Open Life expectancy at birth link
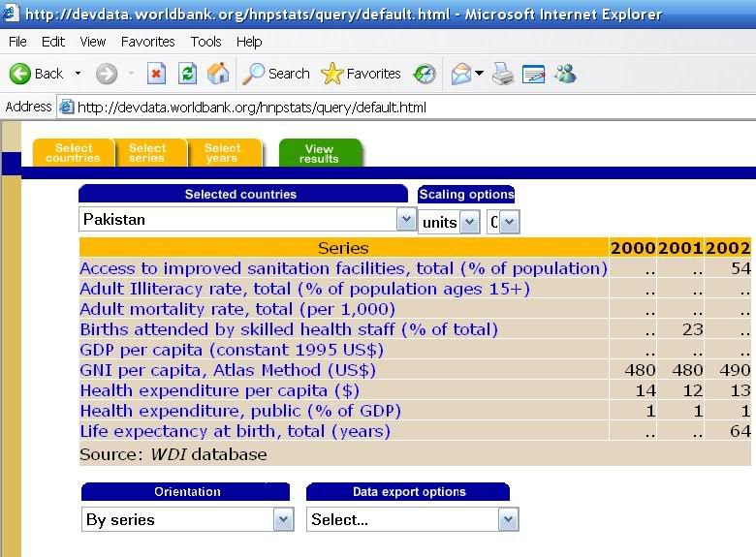Screen dimensions: 756x557 pos(236,431)
